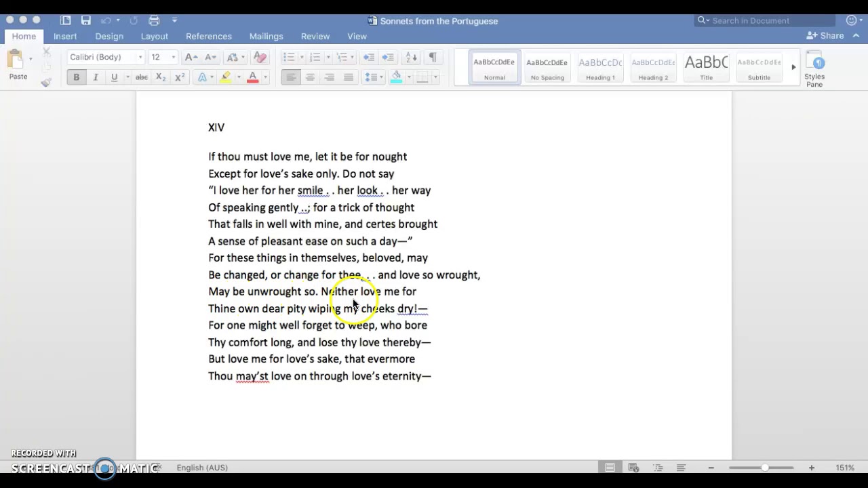The height and width of the screenshot is (488, 868).
Task: Increase paragraph indent
Action: (x=388, y=57)
